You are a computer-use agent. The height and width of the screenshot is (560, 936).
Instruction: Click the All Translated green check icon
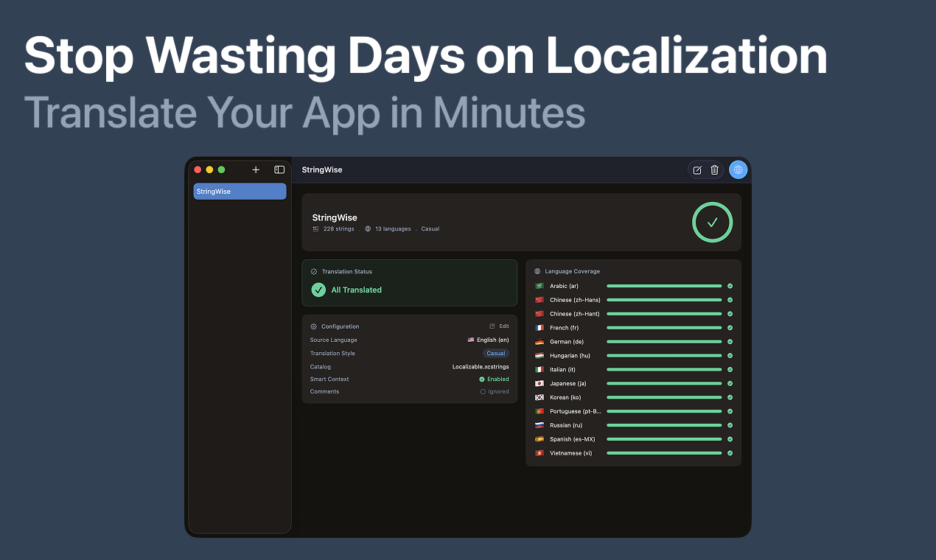point(318,290)
